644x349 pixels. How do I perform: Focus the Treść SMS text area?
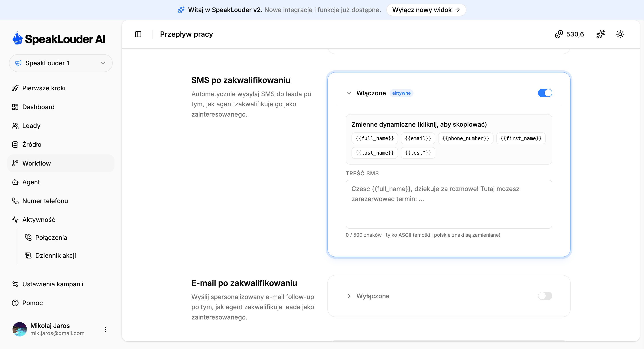449,204
